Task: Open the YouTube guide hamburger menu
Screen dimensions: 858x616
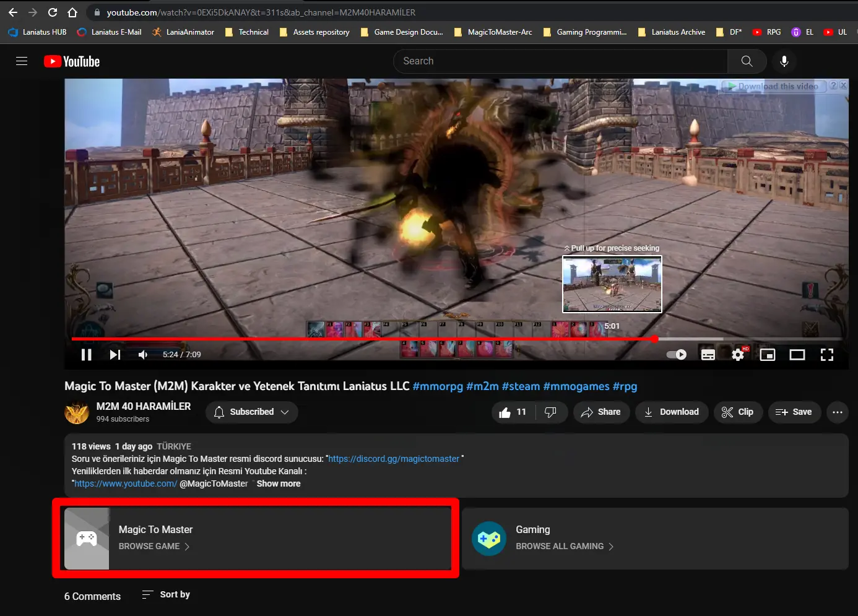Action: [x=22, y=61]
